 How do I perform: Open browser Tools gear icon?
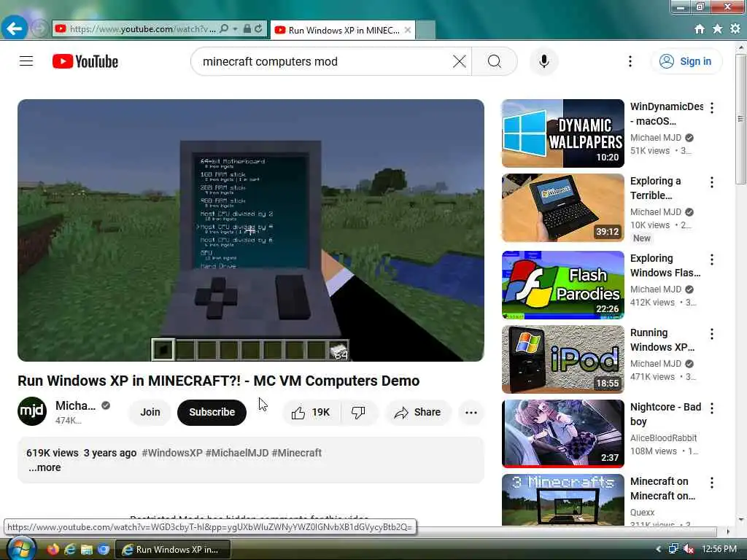(x=735, y=29)
